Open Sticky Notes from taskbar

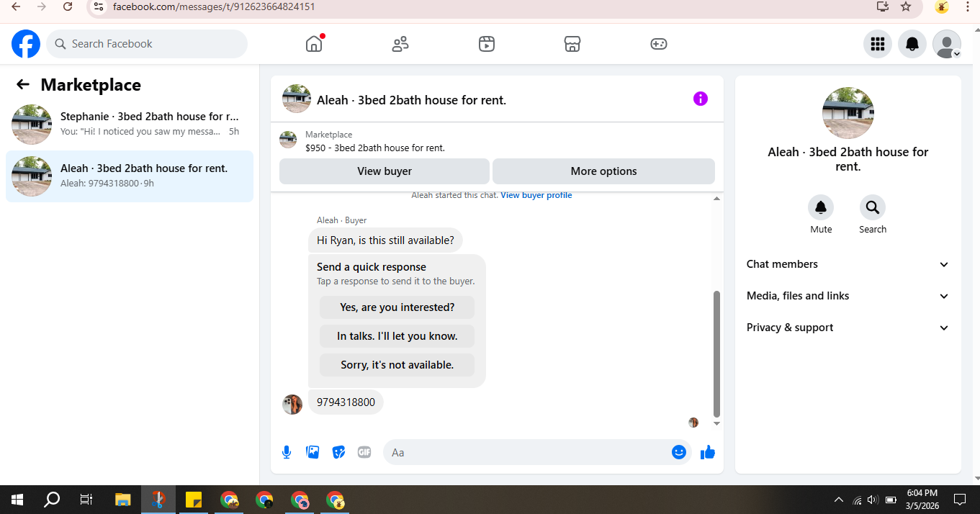[194, 500]
